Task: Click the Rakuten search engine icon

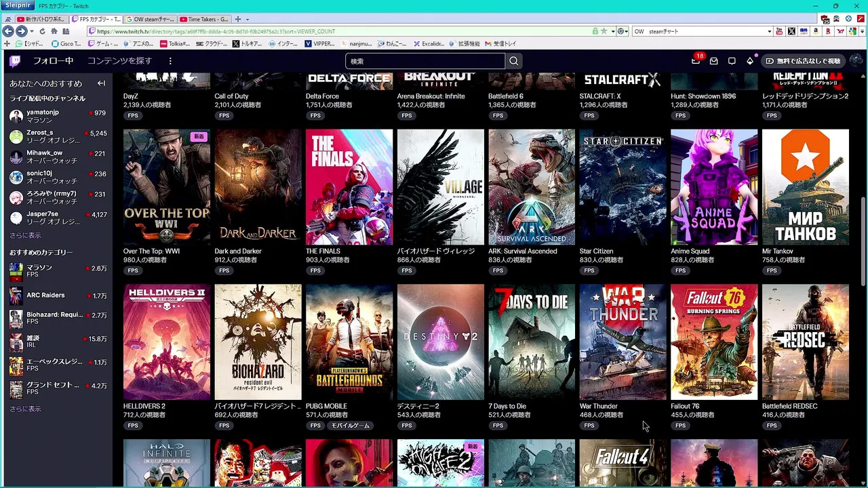Action: [828, 31]
